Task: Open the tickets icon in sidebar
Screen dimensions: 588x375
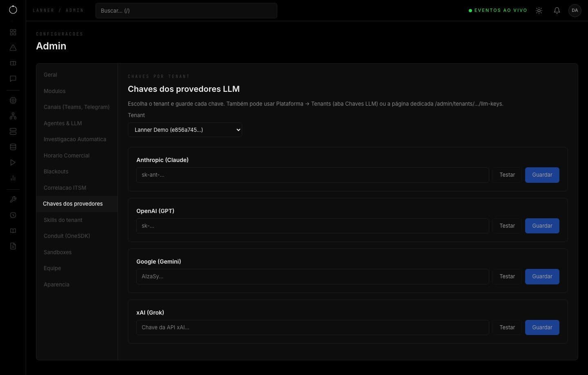Action: pyautogui.click(x=13, y=63)
